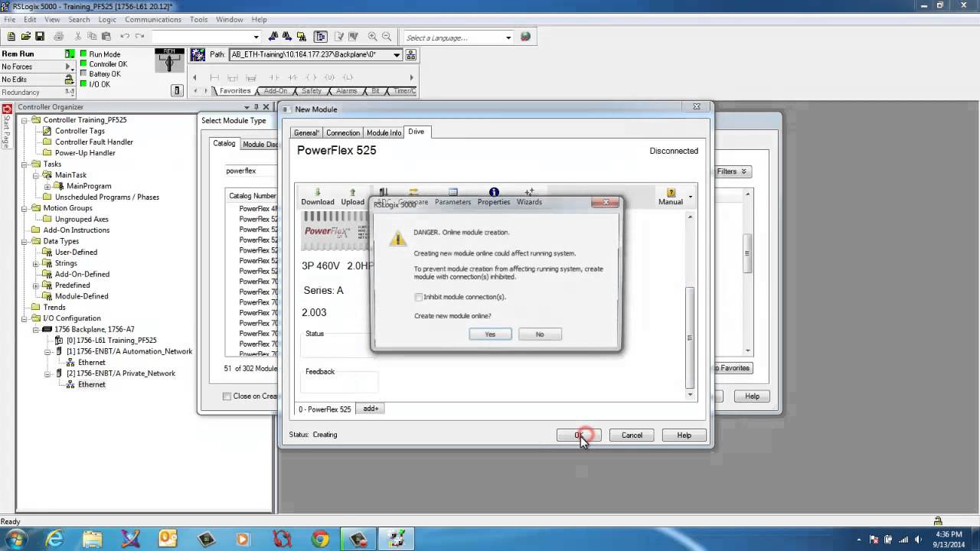Select the Add-On instruction tab
The width and height of the screenshot is (980, 551).
click(276, 91)
